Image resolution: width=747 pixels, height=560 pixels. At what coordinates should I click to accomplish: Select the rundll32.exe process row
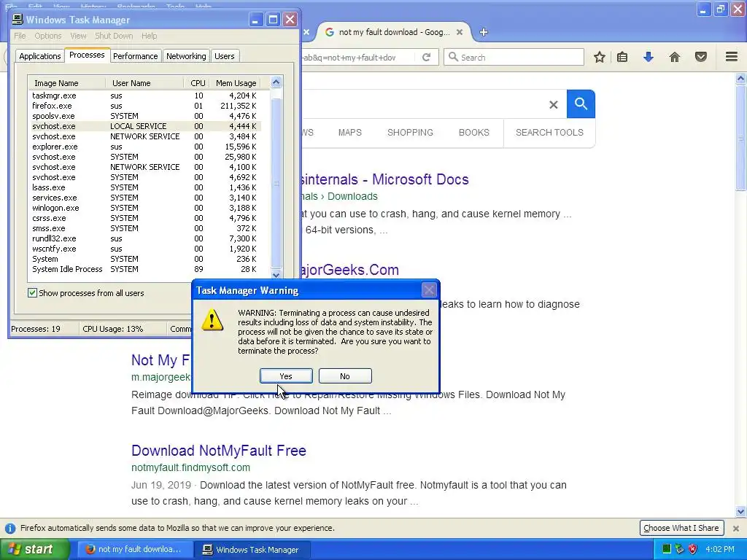click(x=144, y=238)
